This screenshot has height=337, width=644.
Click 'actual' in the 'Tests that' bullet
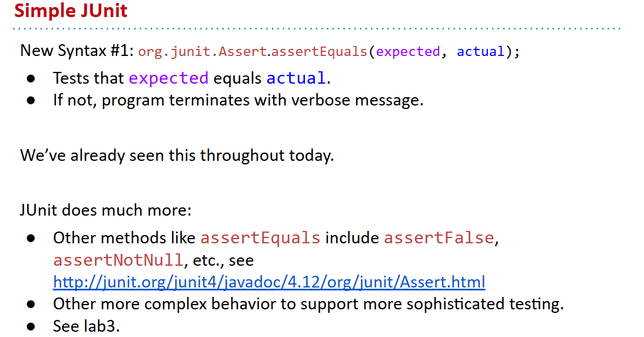click(x=296, y=78)
